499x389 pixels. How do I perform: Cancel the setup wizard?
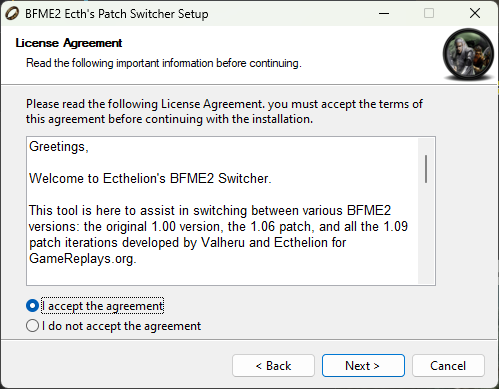click(x=448, y=366)
